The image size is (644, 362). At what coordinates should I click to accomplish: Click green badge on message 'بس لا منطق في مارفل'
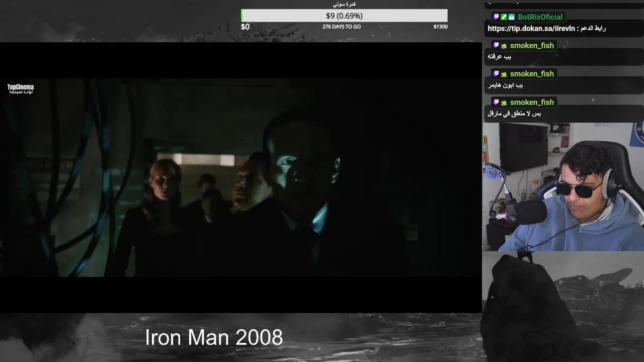pyautogui.click(x=504, y=103)
